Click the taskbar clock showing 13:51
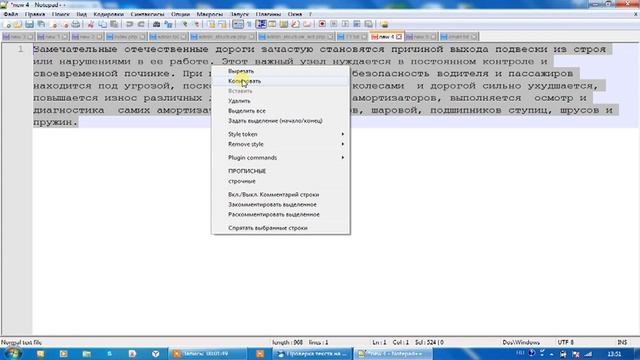640x360 pixels. tap(614, 354)
